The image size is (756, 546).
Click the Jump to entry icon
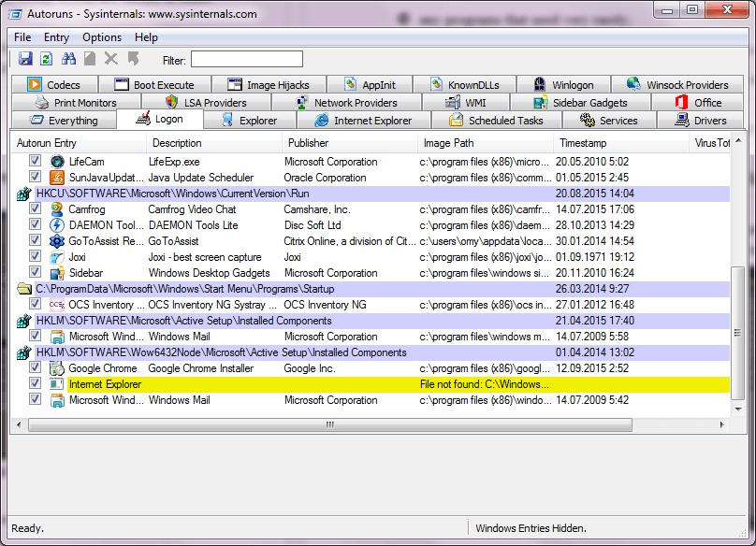coord(134,59)
